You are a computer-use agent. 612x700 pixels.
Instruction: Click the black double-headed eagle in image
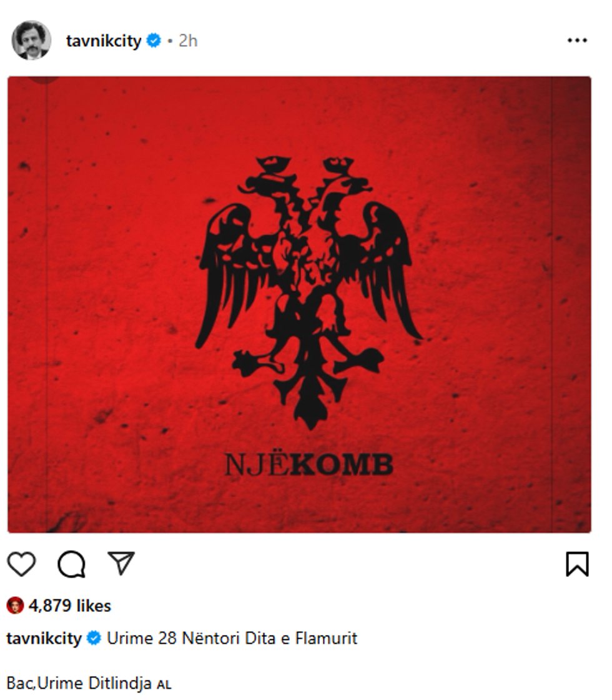(x=308, y=293)
